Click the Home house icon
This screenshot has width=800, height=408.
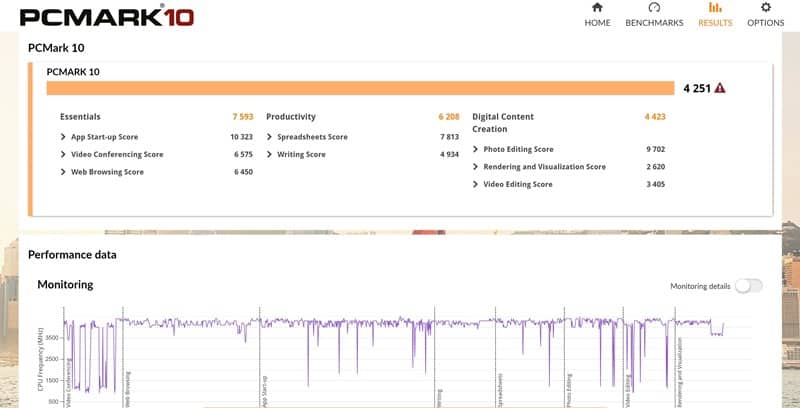point(597,8)
